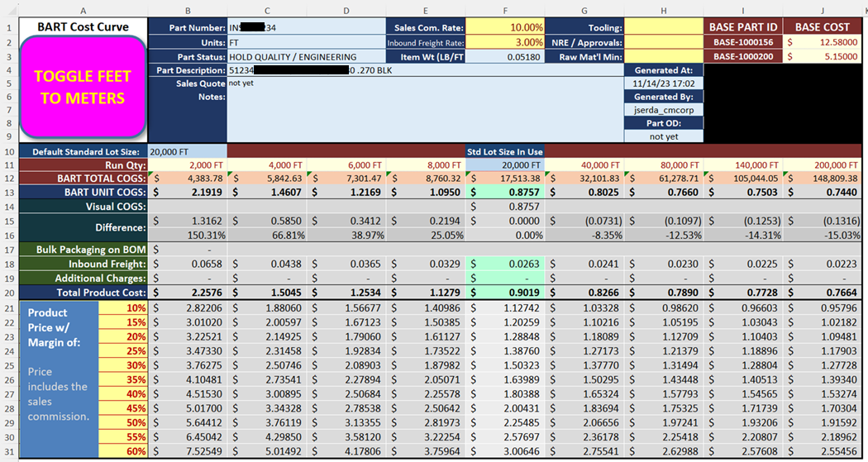
Task: Select Total Product Cost value 2.2576
Action: coord(188,292)
